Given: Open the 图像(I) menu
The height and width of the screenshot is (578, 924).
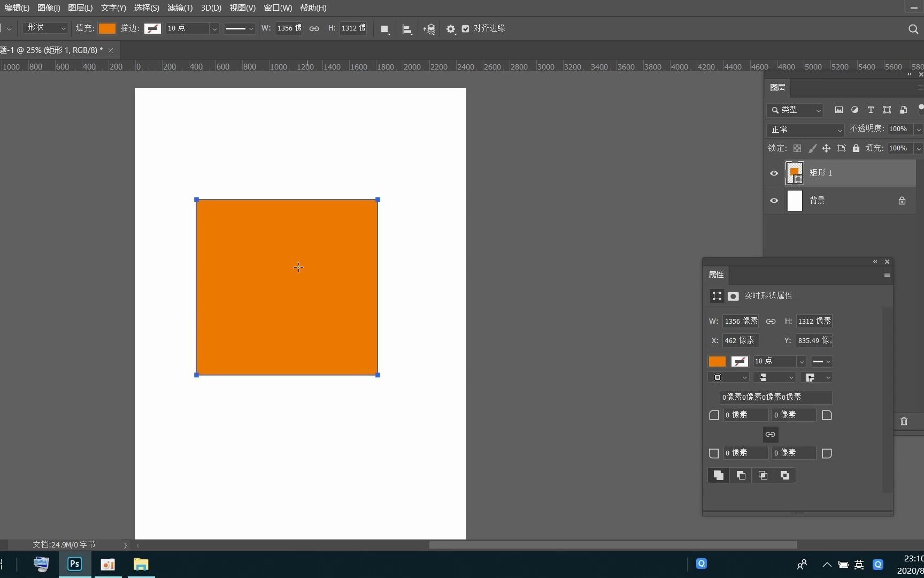Looking at the screenshot, I should pyautogui.click(x=49, y=8).
